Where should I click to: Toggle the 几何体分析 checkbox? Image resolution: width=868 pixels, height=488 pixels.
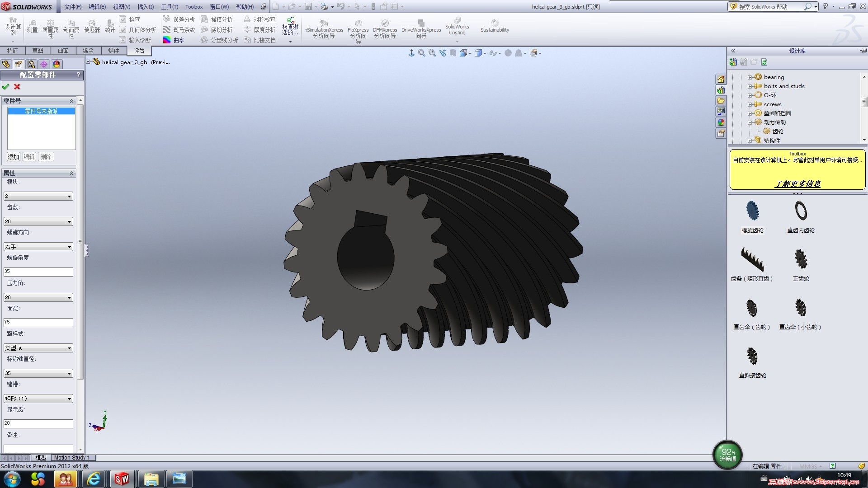tap(123, 30)
